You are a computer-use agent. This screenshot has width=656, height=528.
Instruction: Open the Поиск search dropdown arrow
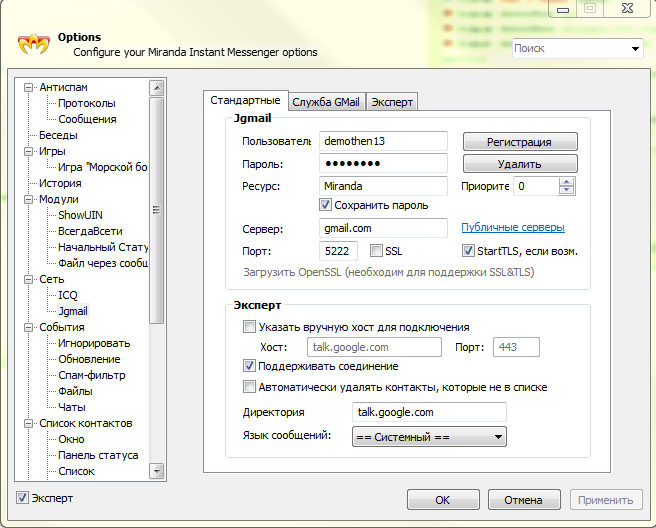click(635, 49)
